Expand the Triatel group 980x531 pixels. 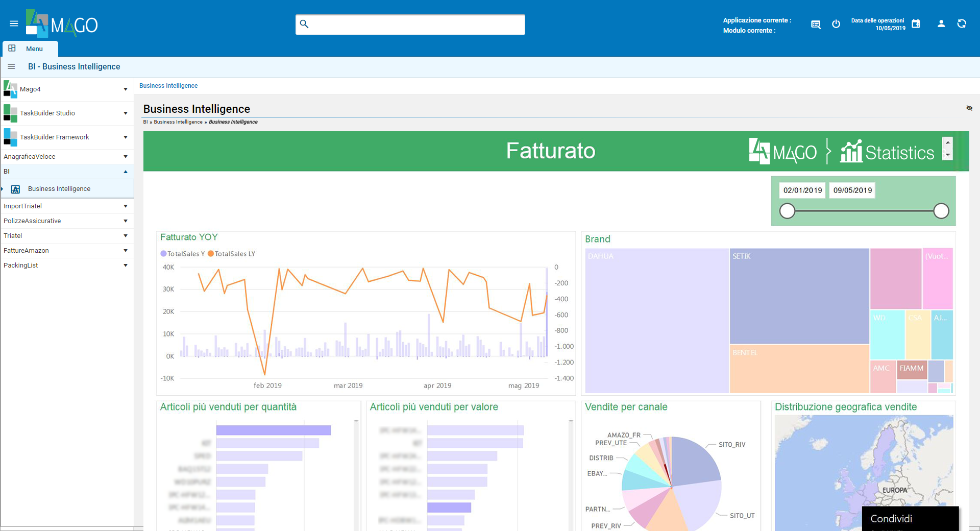click(126, 236)
